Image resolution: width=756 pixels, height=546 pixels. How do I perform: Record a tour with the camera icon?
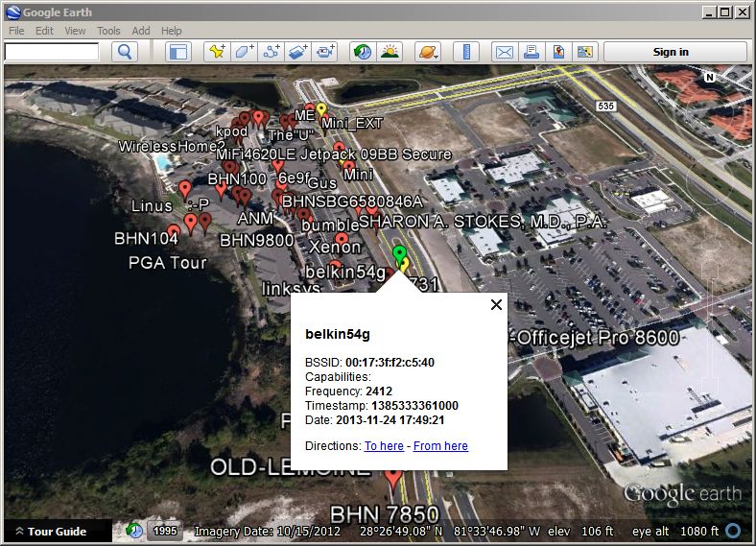324,52
